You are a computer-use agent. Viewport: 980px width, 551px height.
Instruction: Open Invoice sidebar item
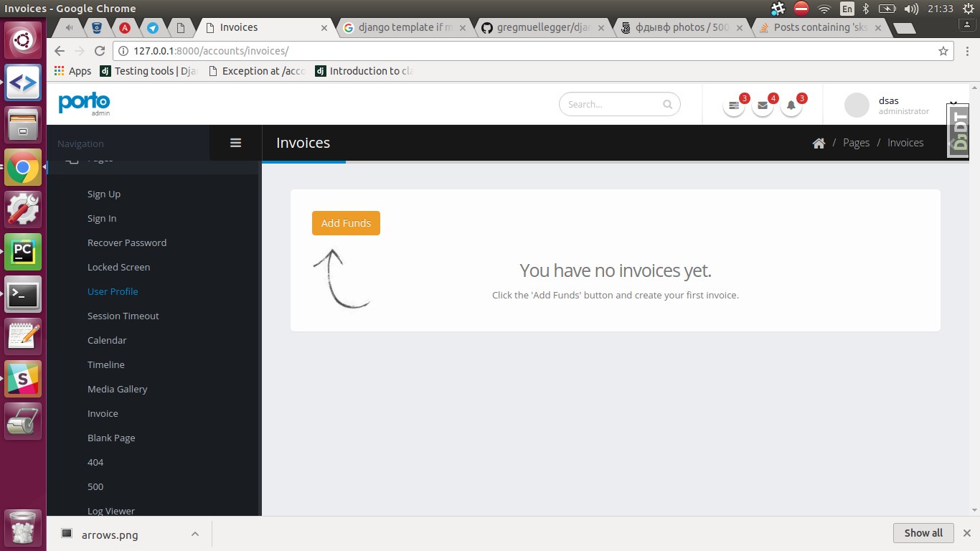tap(103, 413)
